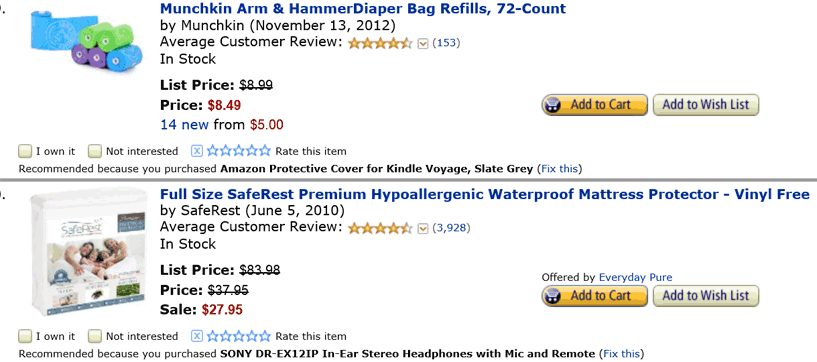Clear rating X icon for Munchkin item
817x362 pixels.
point(196,151)
